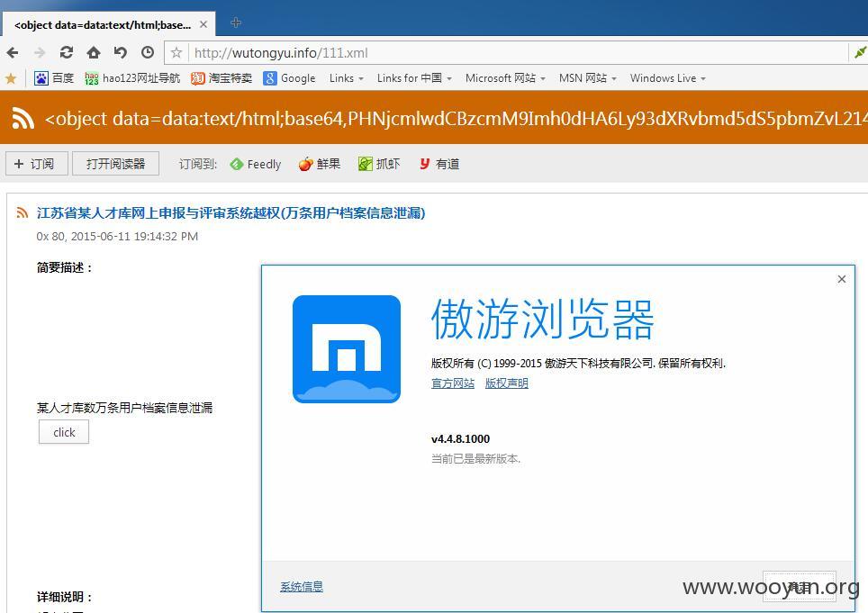Screen dimensions: 868x613
Task: Click the version text v4.4.8.1000
Action: [x=461, y=438]
